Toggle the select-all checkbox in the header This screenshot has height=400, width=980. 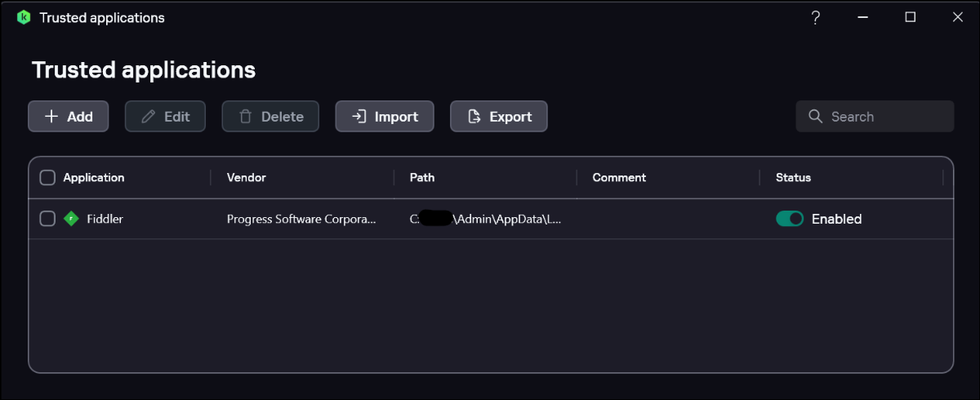[47, 177]
